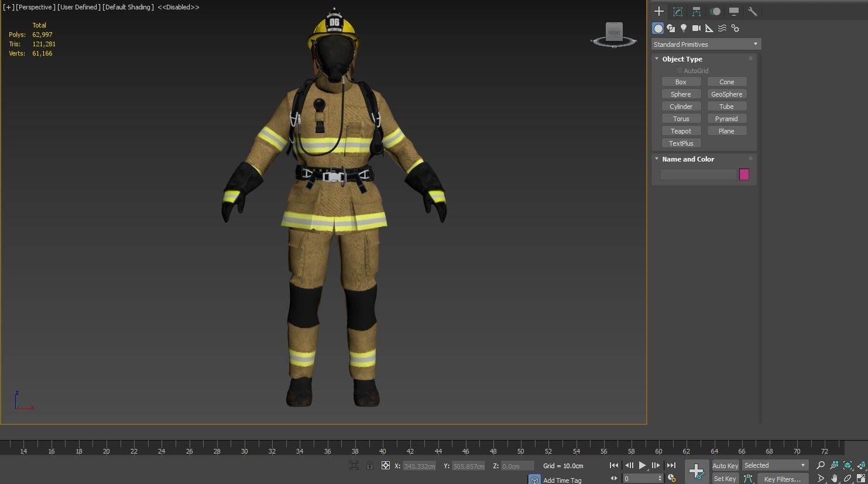Open the Selected key filter dropdown
Viewport: 868px width, 484px height.
pos(775,465)
